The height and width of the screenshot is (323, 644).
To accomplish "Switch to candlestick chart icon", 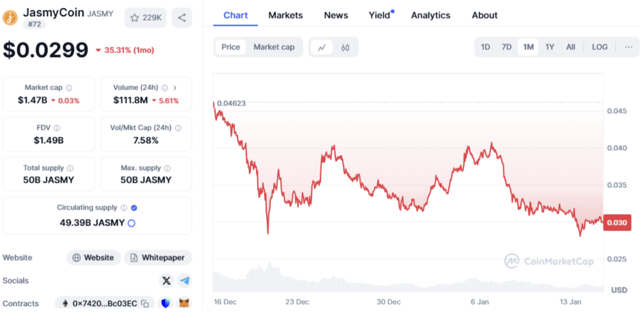I will (345, 47).
